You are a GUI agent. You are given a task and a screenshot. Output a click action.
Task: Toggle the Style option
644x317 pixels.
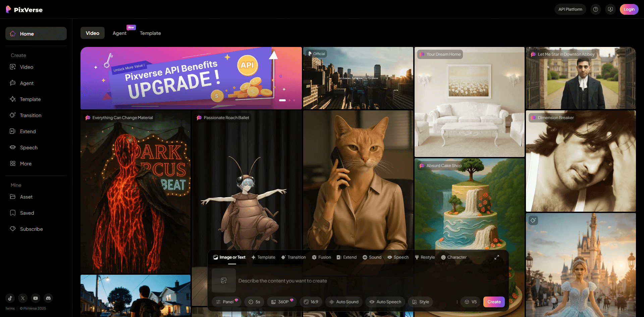[x=421, y=302]
